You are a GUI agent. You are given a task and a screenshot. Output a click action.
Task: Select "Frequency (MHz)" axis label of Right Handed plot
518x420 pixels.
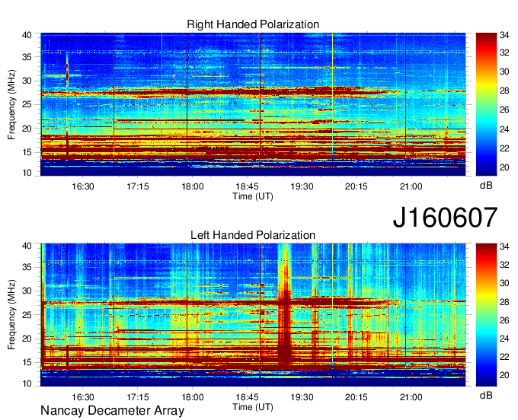pyautogui.click(x=11, y=104)
